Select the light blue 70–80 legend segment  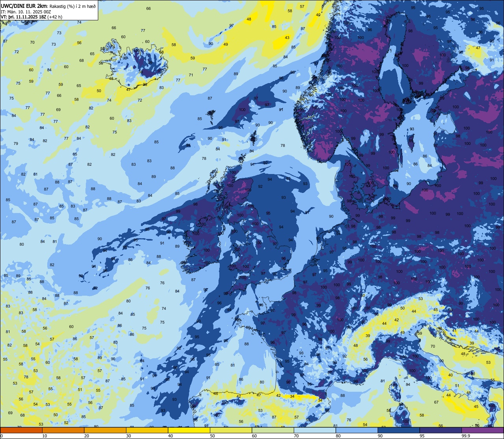coord(315,430)
